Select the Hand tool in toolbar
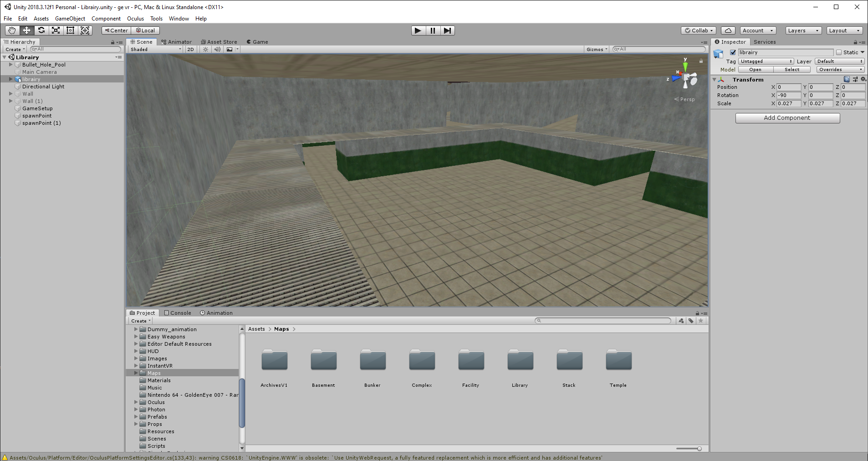This screenshot has width=868, height=461. (x=12, y=31)
